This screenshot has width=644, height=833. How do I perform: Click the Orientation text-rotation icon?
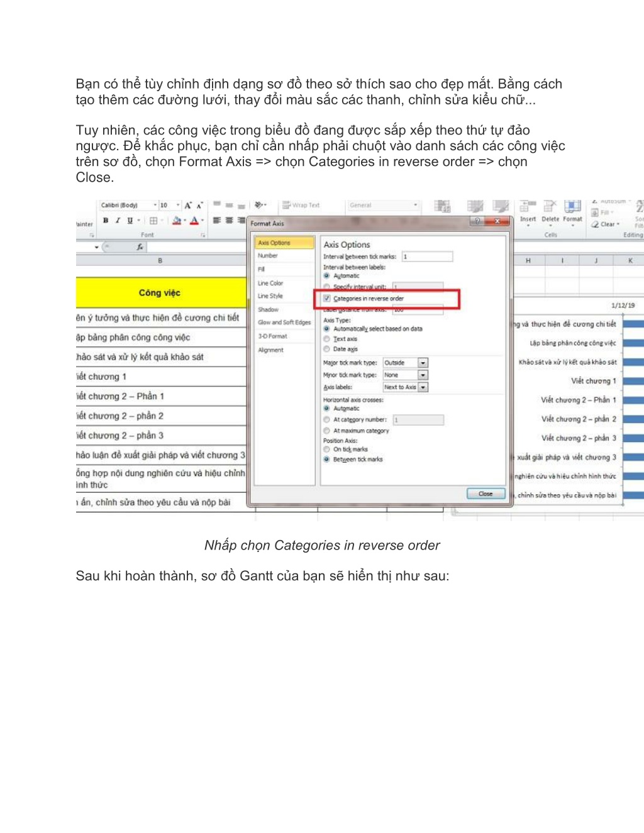[259, 205]
